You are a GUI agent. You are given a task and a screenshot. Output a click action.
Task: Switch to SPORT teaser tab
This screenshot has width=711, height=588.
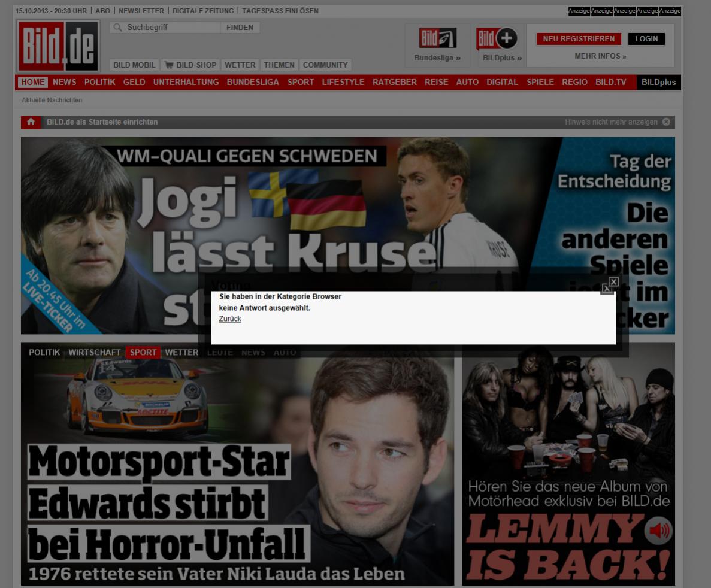pos(143,352)
